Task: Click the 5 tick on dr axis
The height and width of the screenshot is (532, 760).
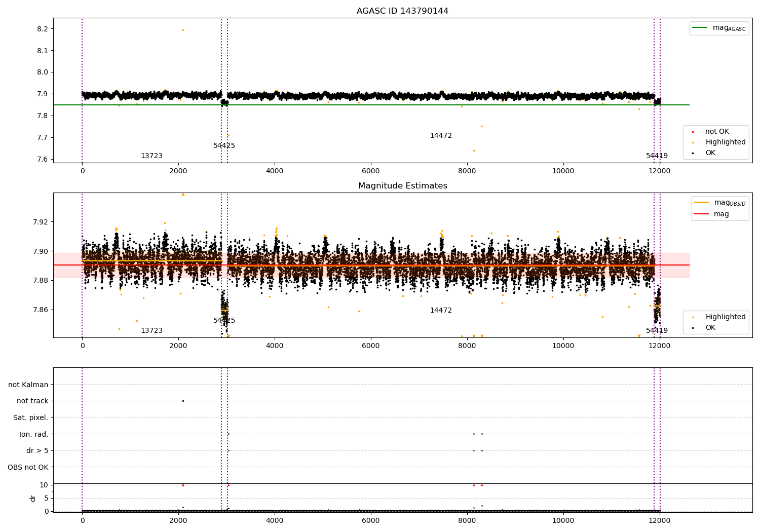Action: (47, 499)
